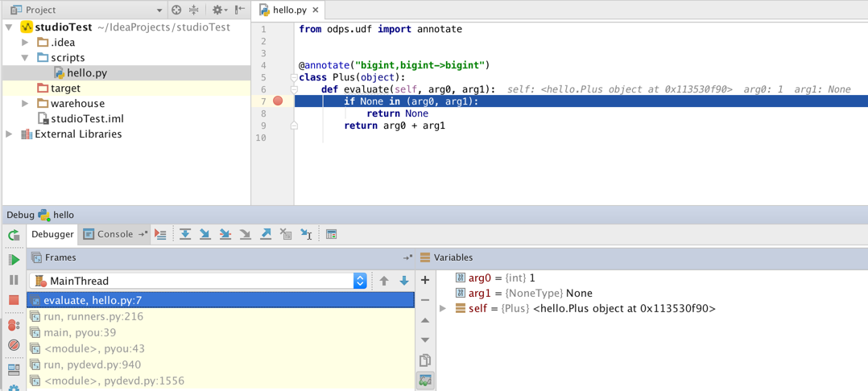
Task: Open the MainThread selector dropdown
Action: [360, 281]
